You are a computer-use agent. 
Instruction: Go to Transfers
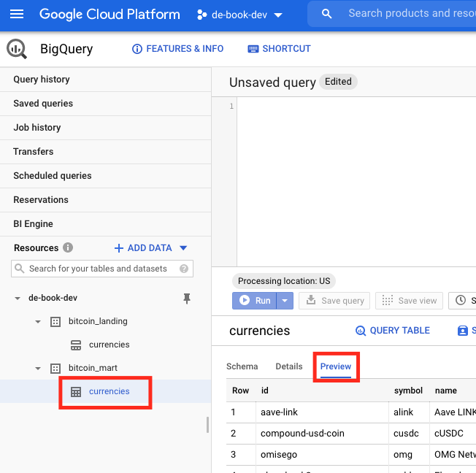[x=105, y=152]
